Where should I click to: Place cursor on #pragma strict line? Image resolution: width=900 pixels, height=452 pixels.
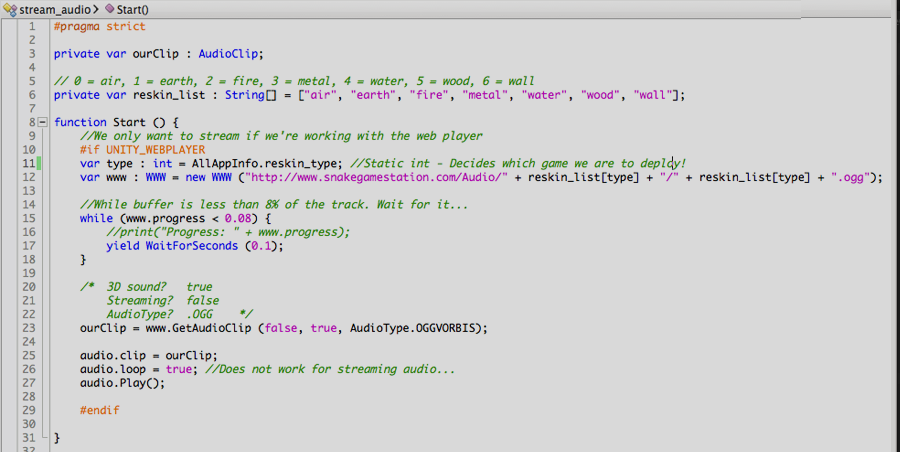pyautogui.click(x=99, y=26)
